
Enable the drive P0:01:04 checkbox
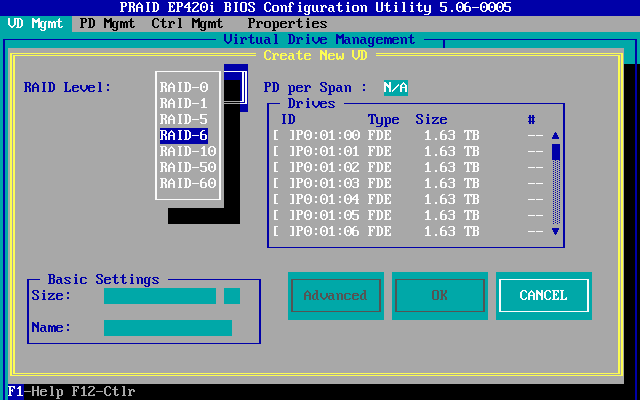284,199
